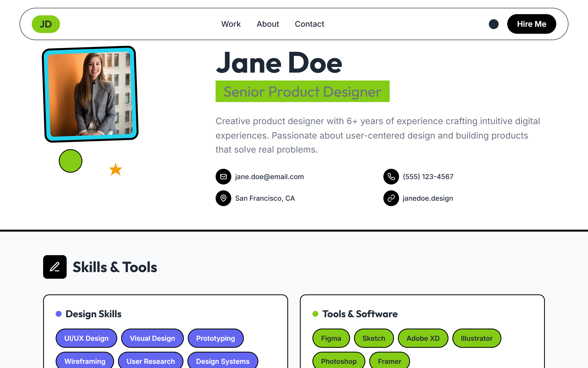Open the Work nav item
588x368 pixels.
tap(231, 24)
